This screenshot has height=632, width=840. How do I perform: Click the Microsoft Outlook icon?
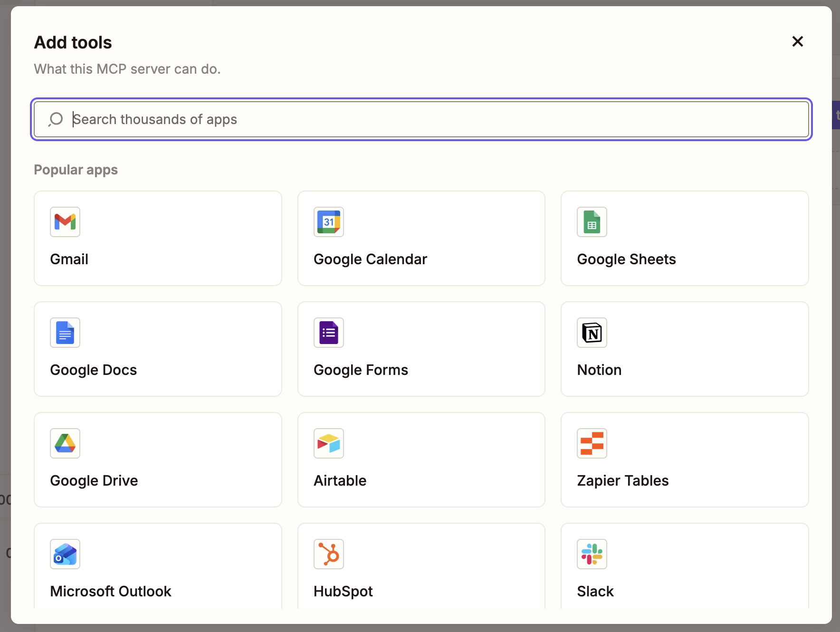(65, 554)
